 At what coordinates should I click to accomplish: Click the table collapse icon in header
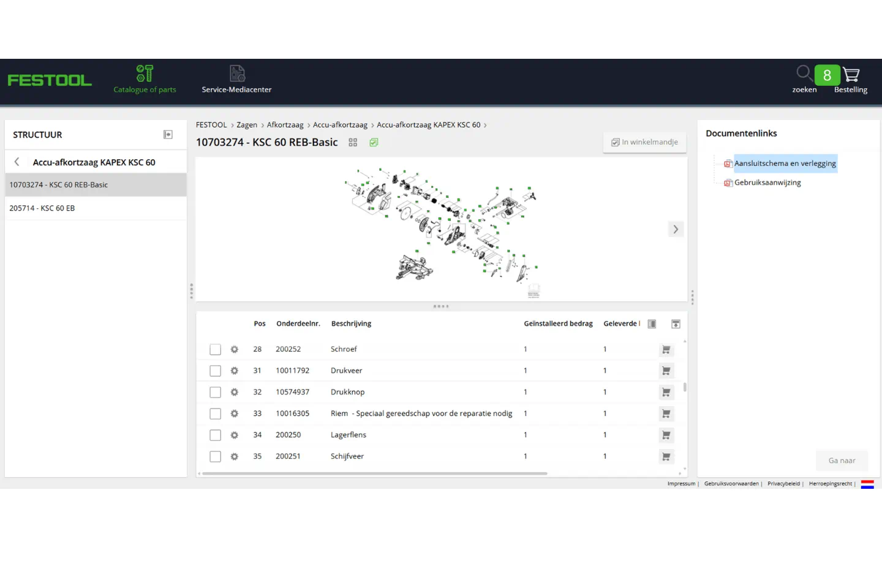click(676, 324)
